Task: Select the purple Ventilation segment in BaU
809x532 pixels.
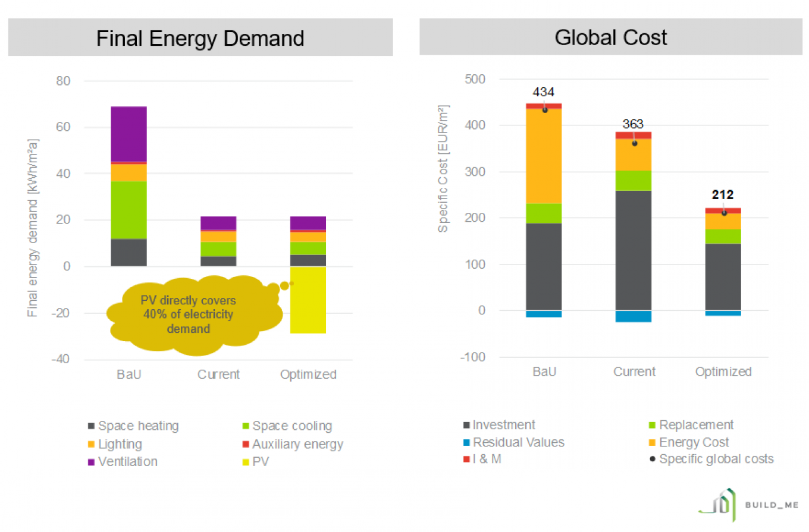Action: [128, 134]
